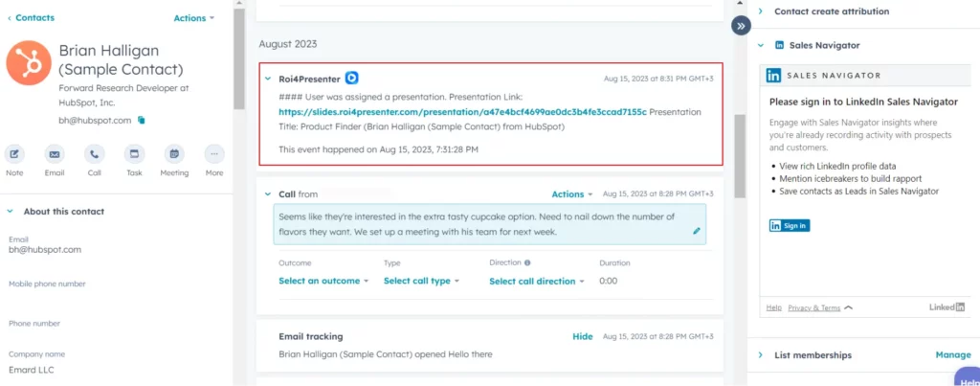
Task: Expand the Contact create attribution section
Action: click(x=761, y=11)
